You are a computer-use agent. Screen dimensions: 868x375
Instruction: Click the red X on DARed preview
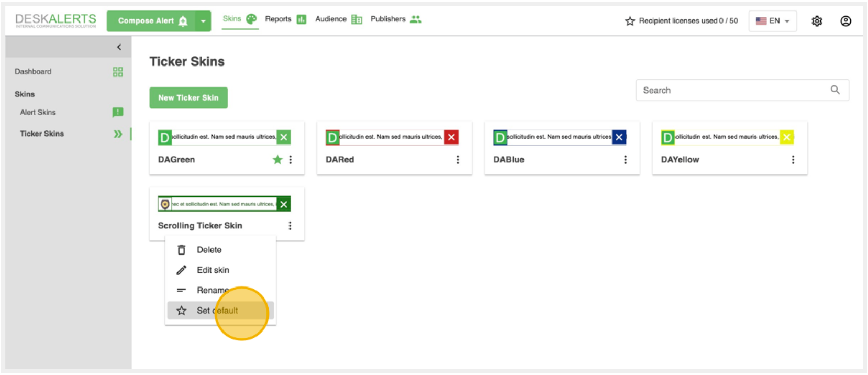[451, 137]
